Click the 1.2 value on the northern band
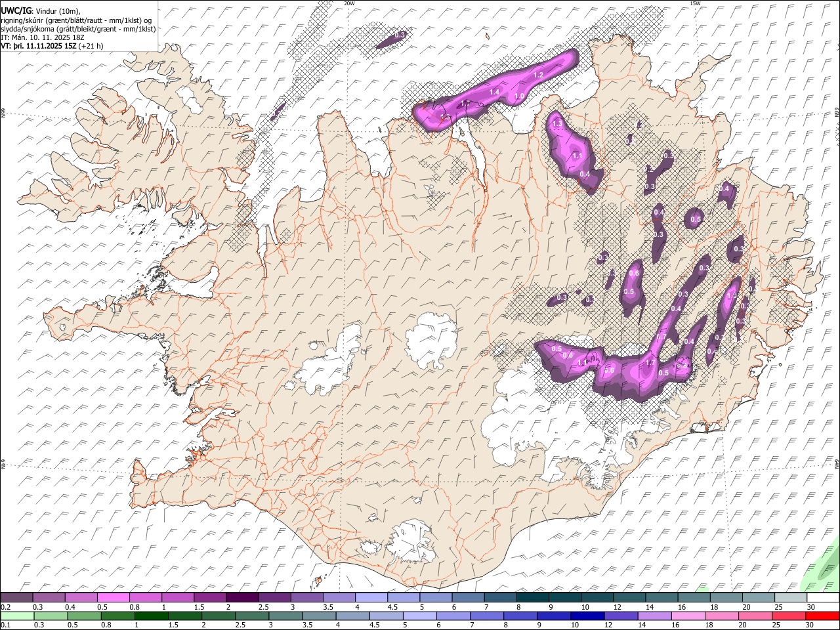 pyautogui.click(x=538, y=75)
